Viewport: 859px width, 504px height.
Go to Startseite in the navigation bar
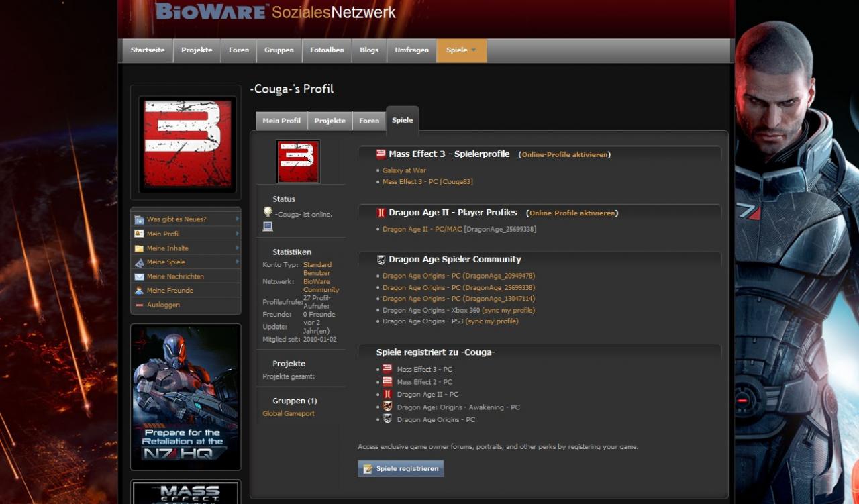[148, 50]
